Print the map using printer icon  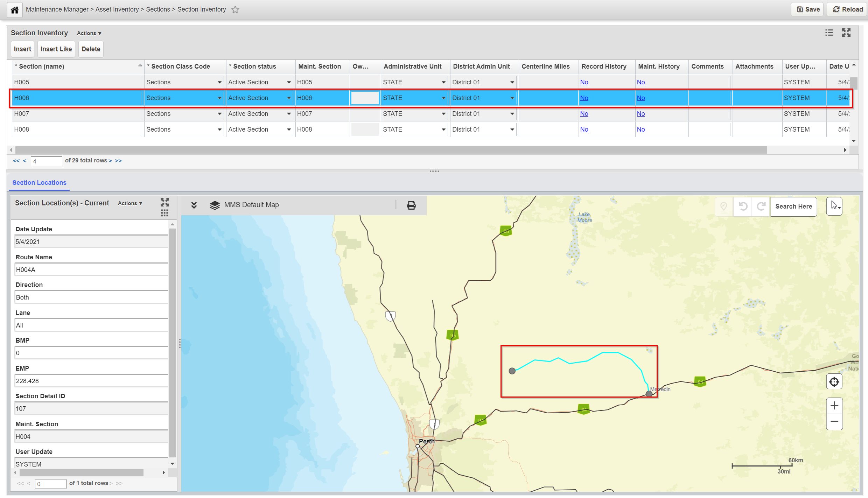[411, 205]
